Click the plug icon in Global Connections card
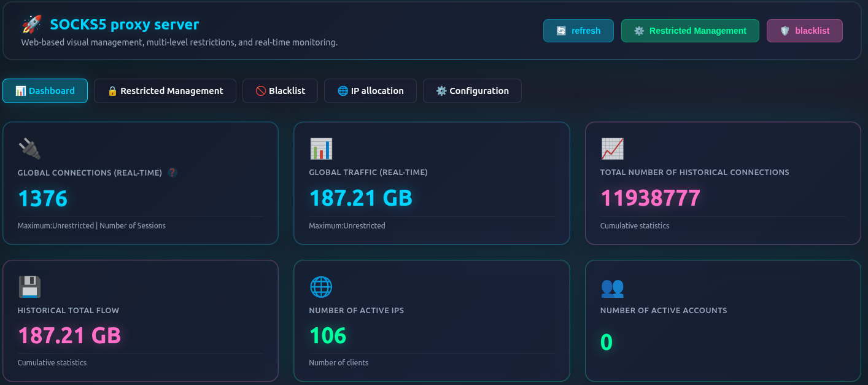The image size is (868, 385). coord(29,149)
